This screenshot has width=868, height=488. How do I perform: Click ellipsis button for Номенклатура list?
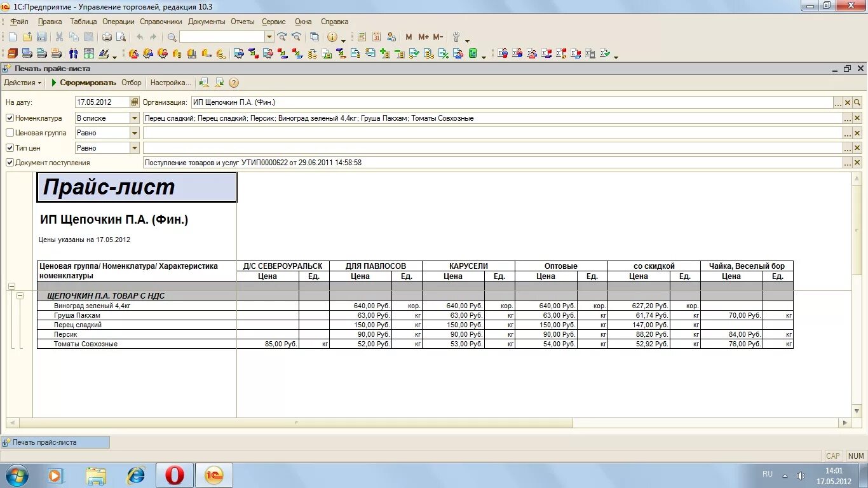[847, 118]
